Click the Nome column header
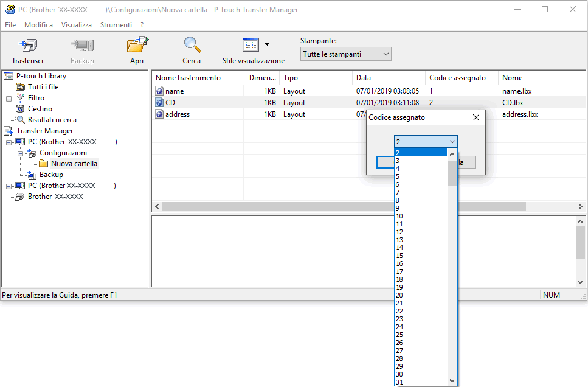 (542, 78)
